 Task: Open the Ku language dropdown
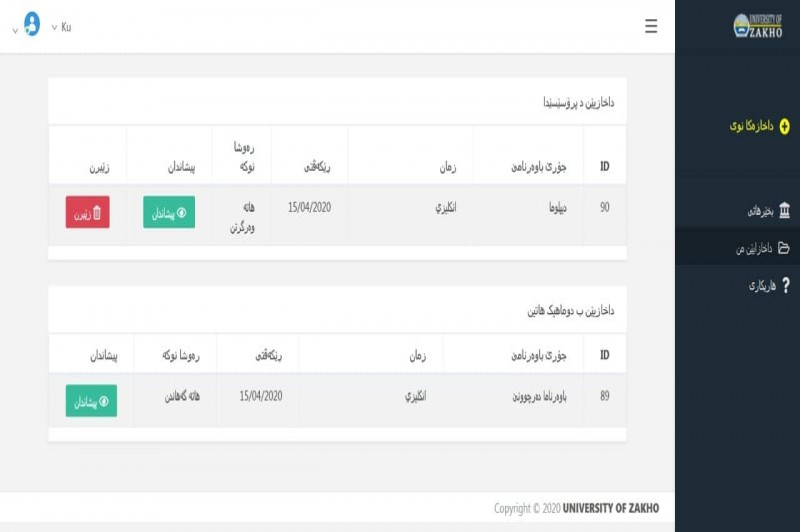pyautogui.click(x=61, y=27)
